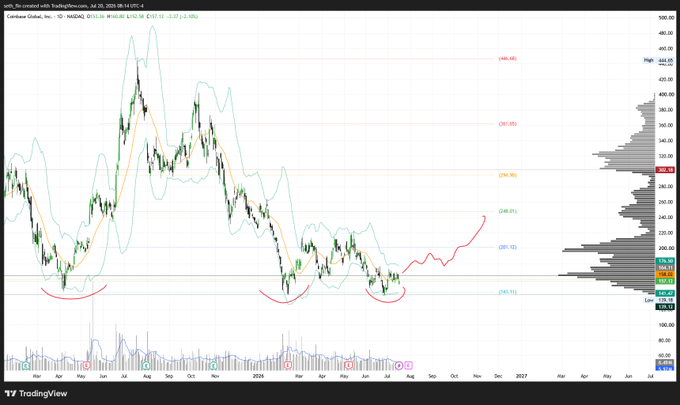Click the (294.90) Fibonacci level label

507,175
